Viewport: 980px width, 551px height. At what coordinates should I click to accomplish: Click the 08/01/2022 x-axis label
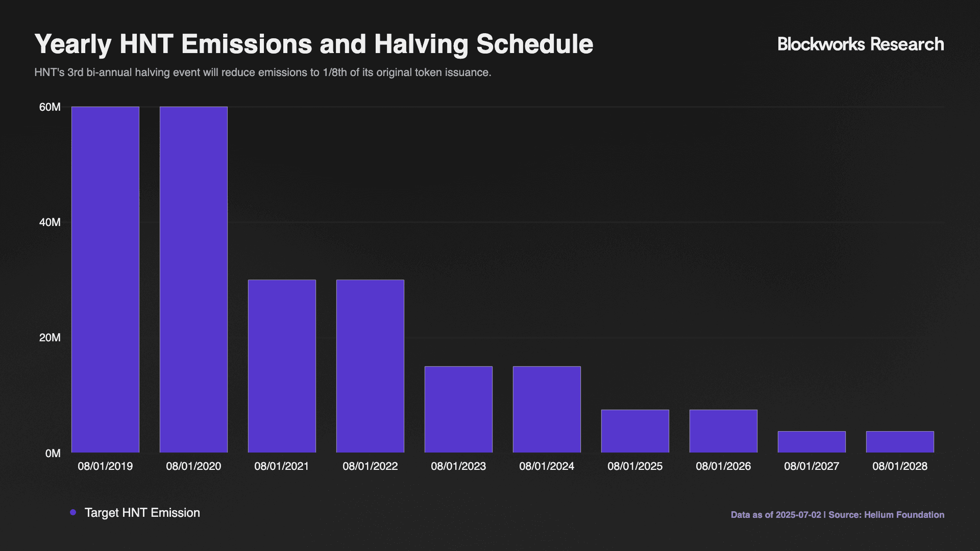[x=370, y=466]
